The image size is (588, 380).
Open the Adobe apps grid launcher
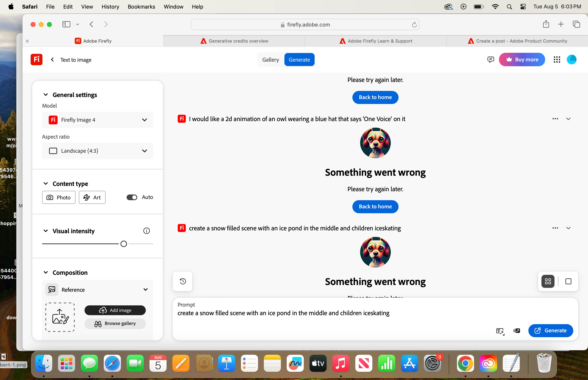coord(557,60)
